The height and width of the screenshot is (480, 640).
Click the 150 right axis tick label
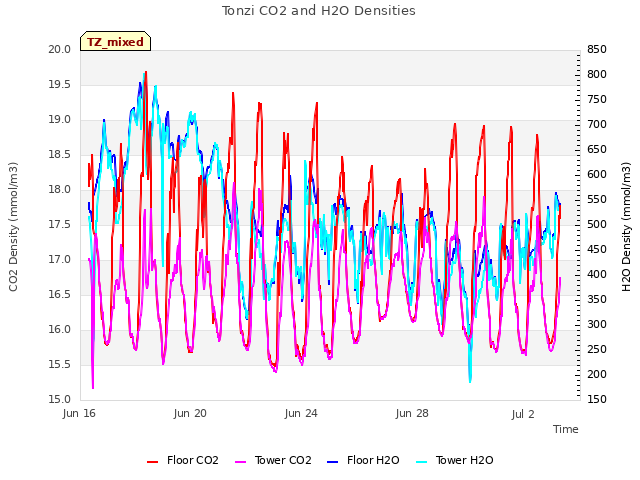point(597,399)
